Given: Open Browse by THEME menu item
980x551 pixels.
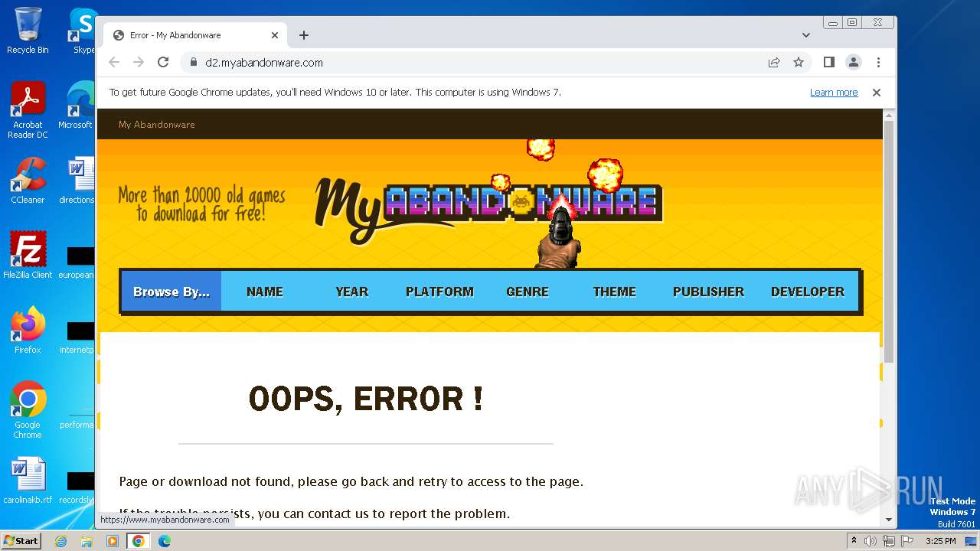Looking at the screenshot, I should click(614, 292).
